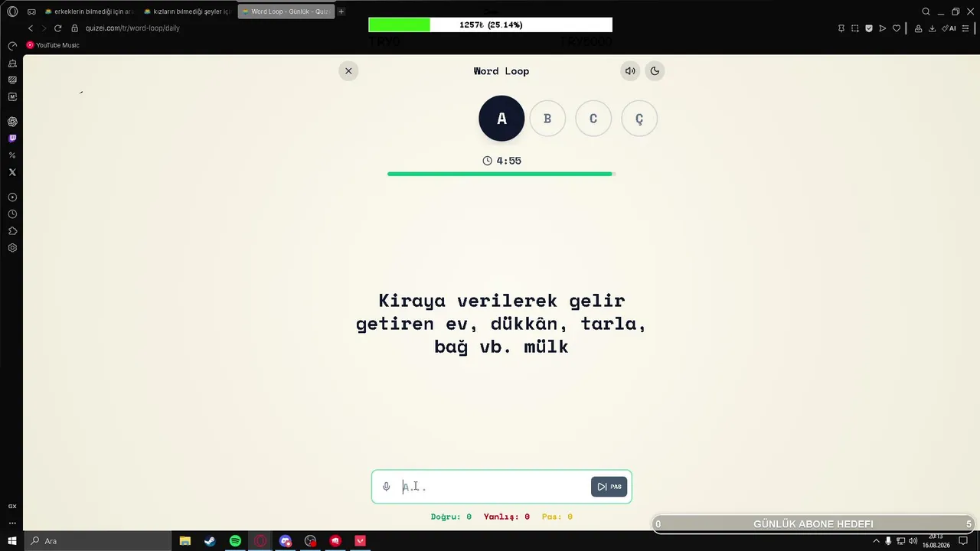Image resolution: width=980 pixels, height=551 pixels.
Task: Click the GX label at sidebar bottom
Action: tap(12, 507)
